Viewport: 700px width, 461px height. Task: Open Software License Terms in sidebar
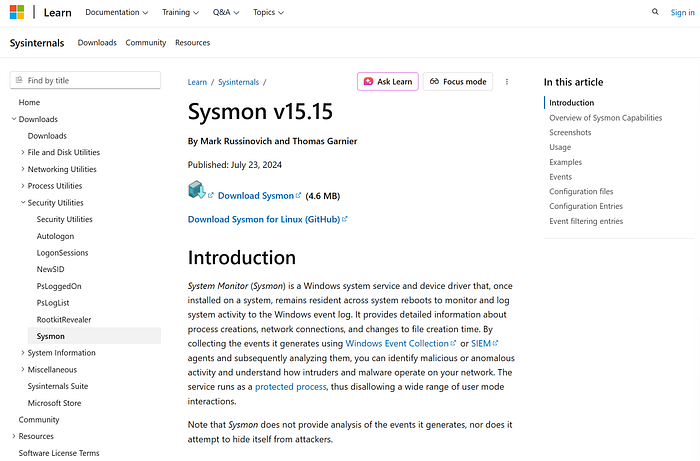[x=59, y=453]
